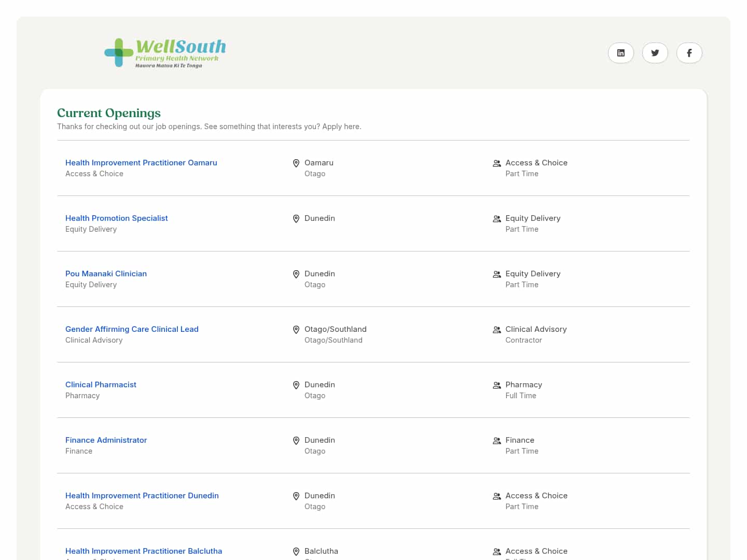
Task: Click the location pin beside Oamaru
Action: [296, 163]
